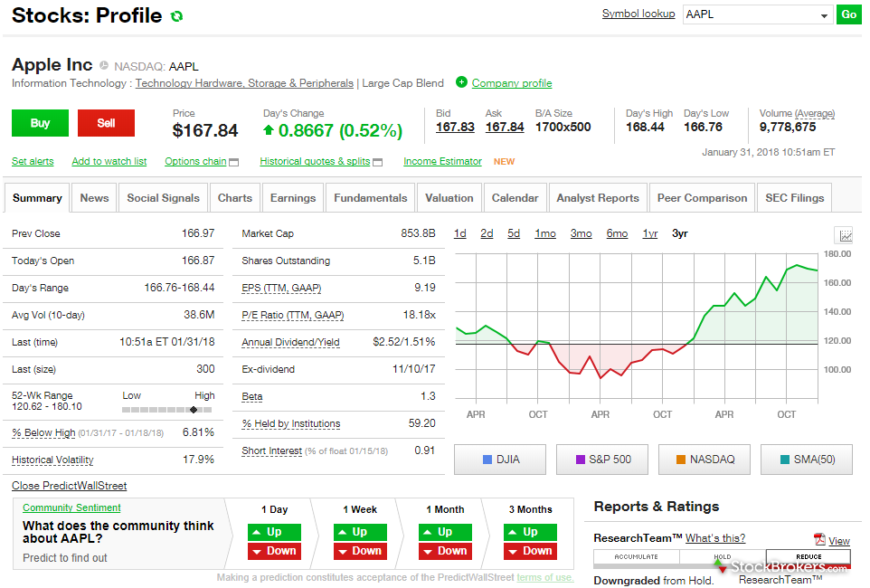Open the Symbol lookup link
This screenshot has width=870, height=588.
click(638, 14)
